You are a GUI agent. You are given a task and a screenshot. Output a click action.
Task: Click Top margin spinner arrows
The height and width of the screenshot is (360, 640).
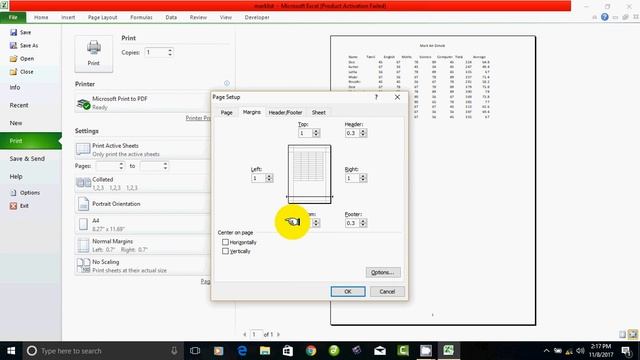[x=316, y=133]
